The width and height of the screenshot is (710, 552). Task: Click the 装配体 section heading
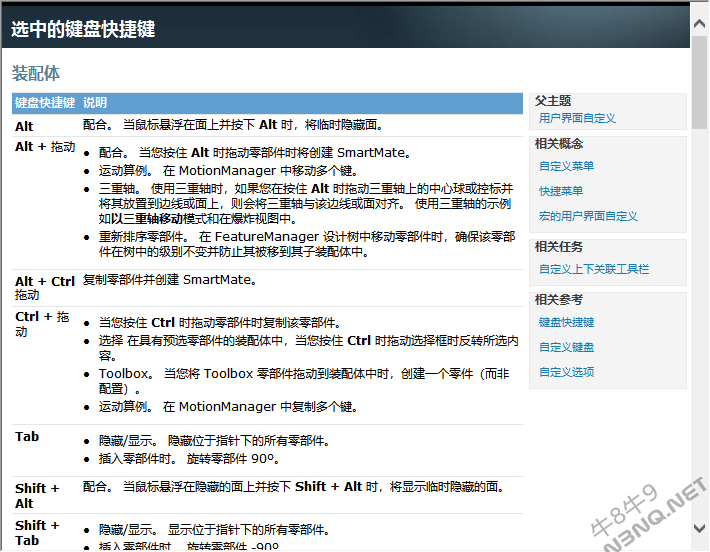pyautogui.click(x=36, y=73)
